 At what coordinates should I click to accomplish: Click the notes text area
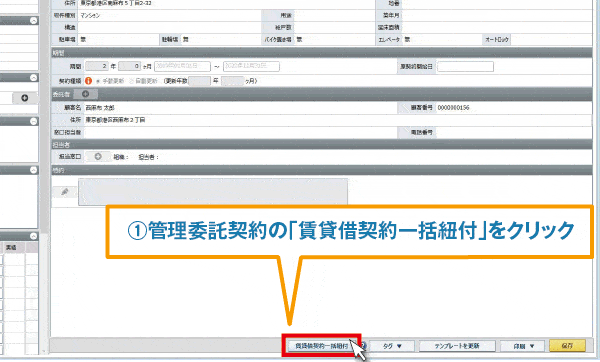pyautogui.click(x=213, y=192)
